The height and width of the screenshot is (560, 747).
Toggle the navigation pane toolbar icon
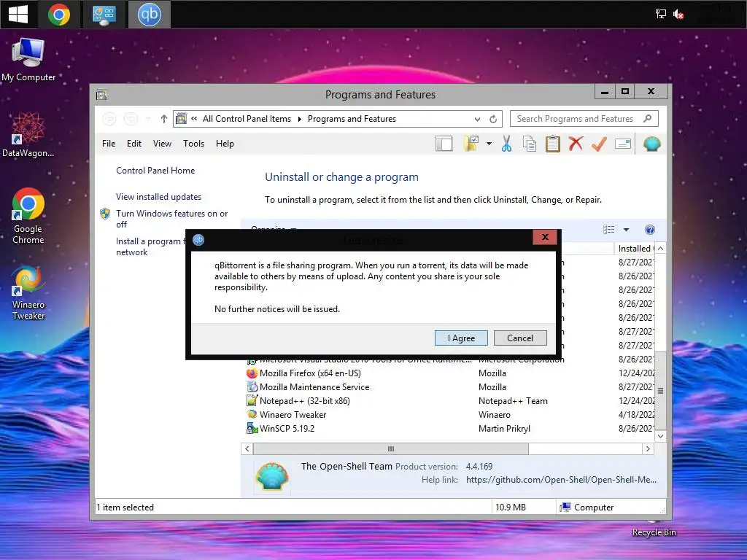444,144
